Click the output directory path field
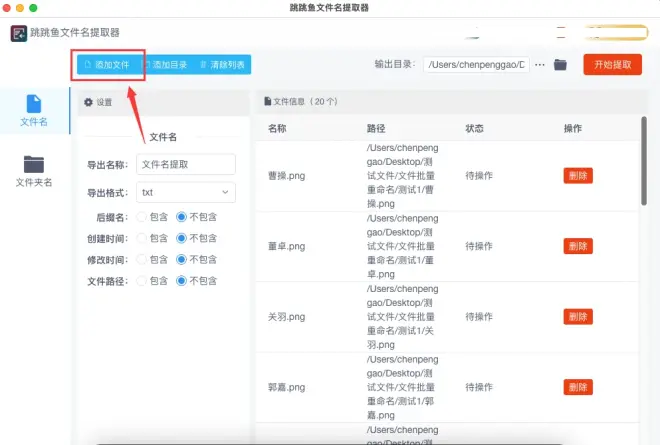Screen dimensions: 660x445 pos(476,65)
